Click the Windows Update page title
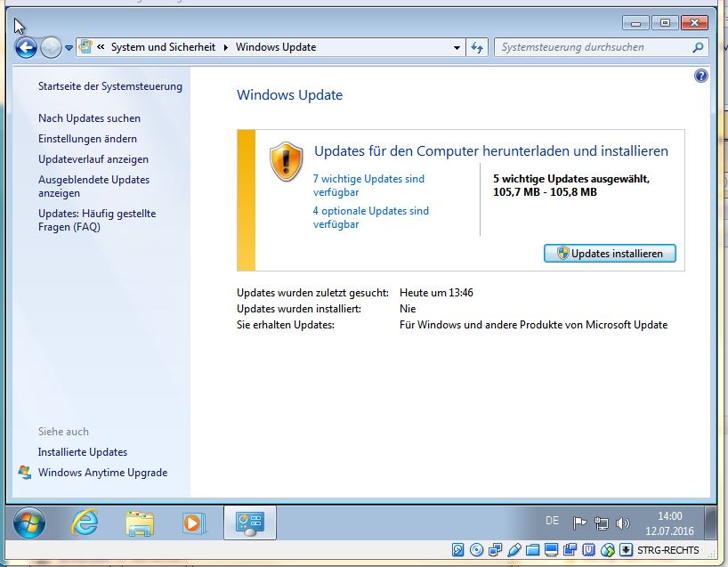Viewport: 728px width, 567px height. click(x=290, y=94)
